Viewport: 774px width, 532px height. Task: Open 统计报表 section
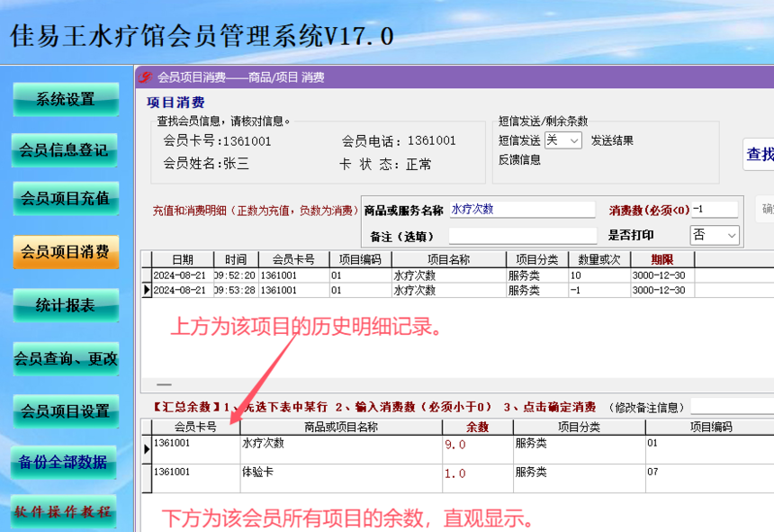(x=66, y=305)
